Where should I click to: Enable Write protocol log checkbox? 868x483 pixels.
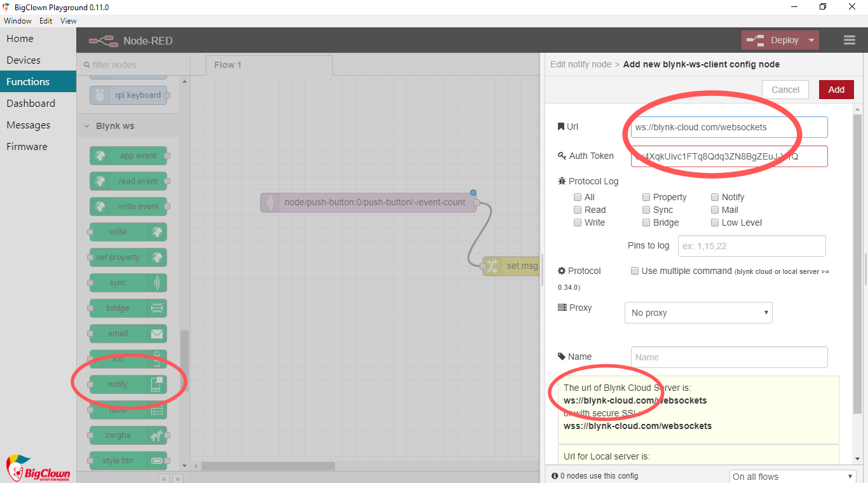(x=578, y=222)
